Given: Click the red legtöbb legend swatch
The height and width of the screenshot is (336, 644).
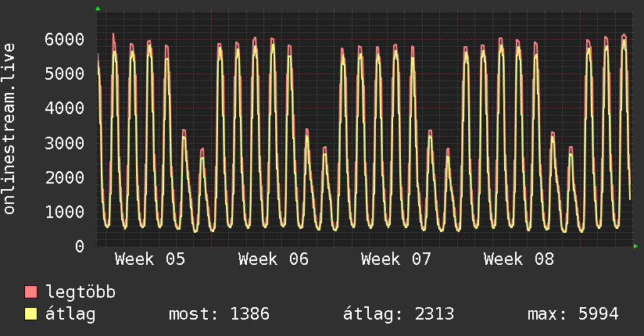Looking at the screenshot, I should coord(31,293).
